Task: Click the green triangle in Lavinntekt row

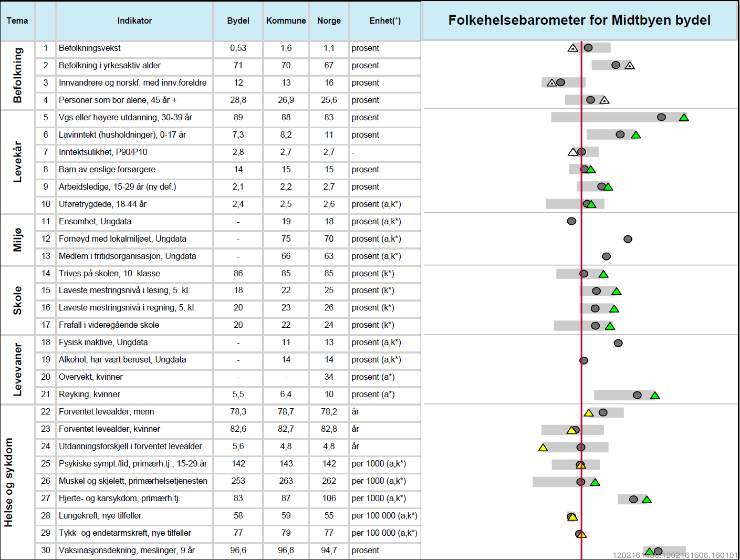Action: pos(635,135)
